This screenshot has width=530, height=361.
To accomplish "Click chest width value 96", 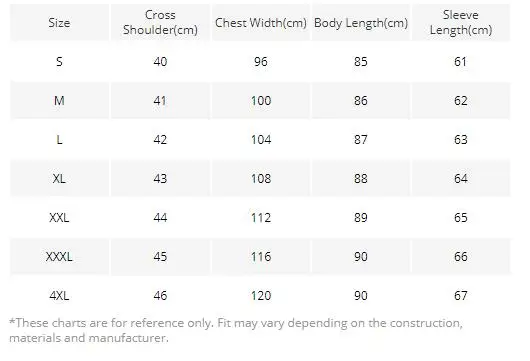I will pyautogui.click(x=261, y=62).
